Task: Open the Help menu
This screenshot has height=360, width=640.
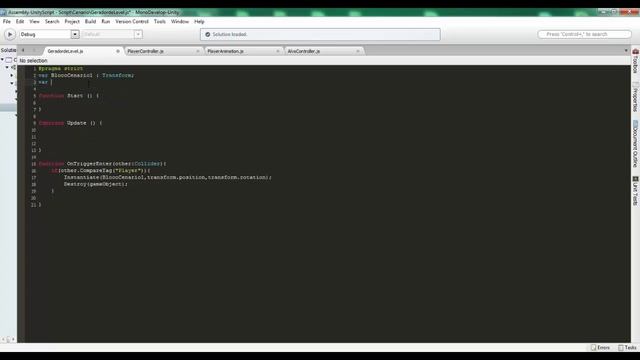Action: [199, 21]
